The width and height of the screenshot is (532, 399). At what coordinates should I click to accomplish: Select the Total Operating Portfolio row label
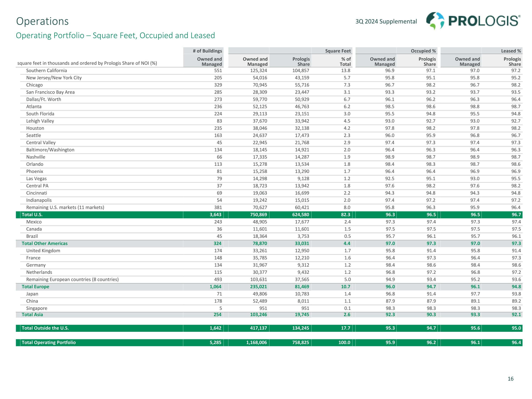click(x=49, y=342)
